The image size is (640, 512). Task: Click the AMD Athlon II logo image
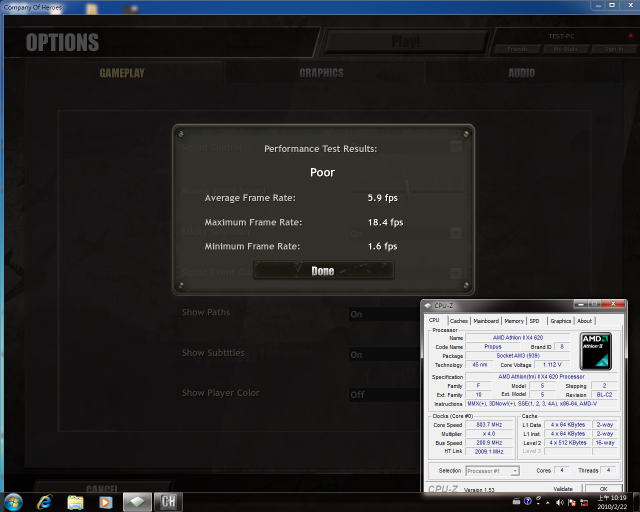pyautogui.click(x=596, y=351)
